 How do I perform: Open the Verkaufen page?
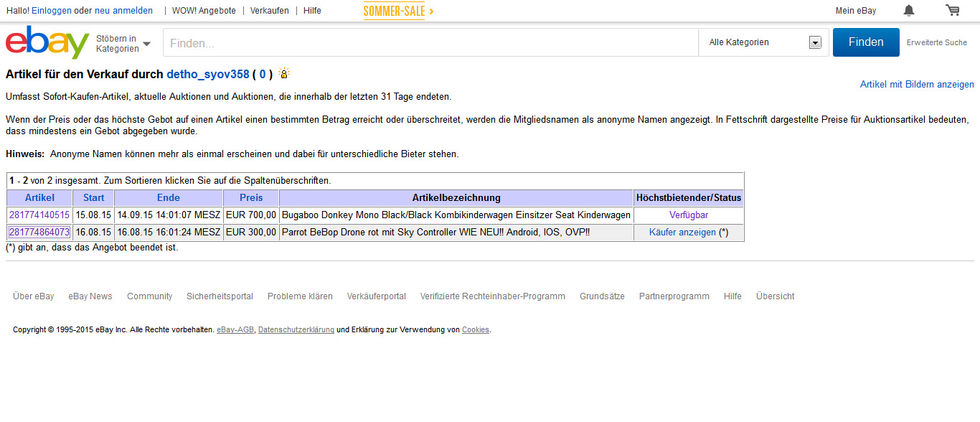coord(270,11)
